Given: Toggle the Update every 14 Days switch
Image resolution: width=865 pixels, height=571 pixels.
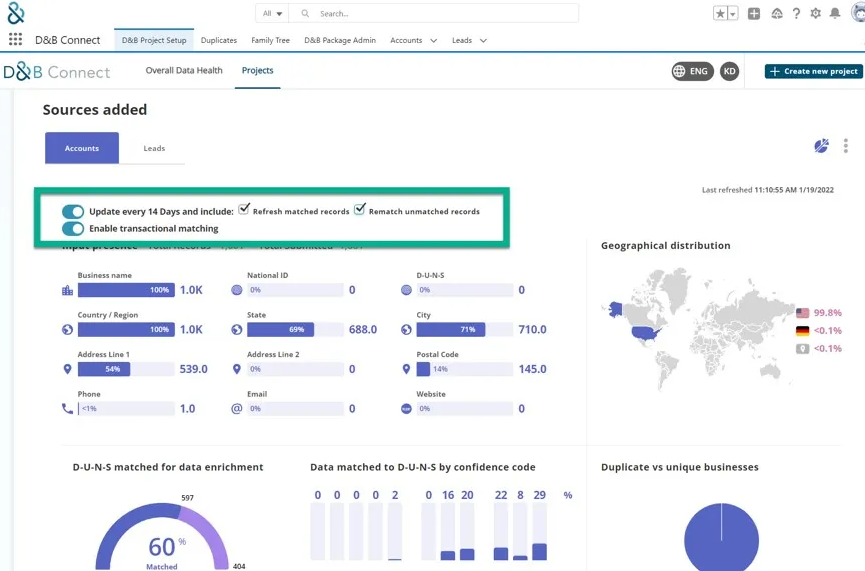Looking at the screenshot, I should pyautogui.click(x=73, y=211).
